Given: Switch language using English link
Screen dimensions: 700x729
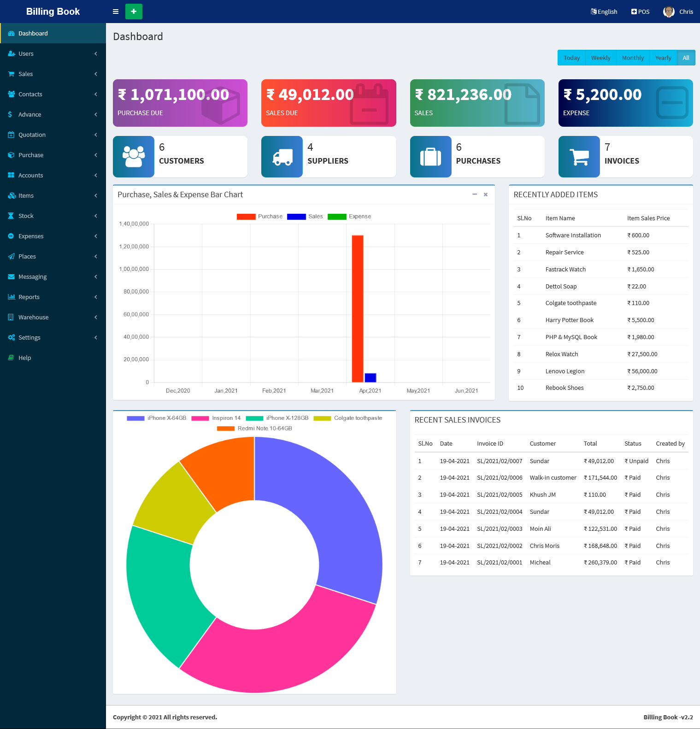Looking at the screenshot, I should click(604, 12).
